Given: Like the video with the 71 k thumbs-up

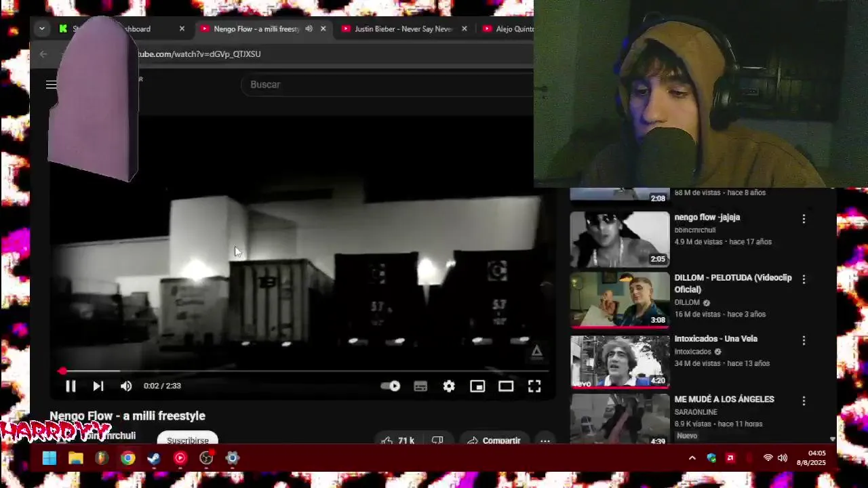Looking at the screenshot, I should [397, 441].
